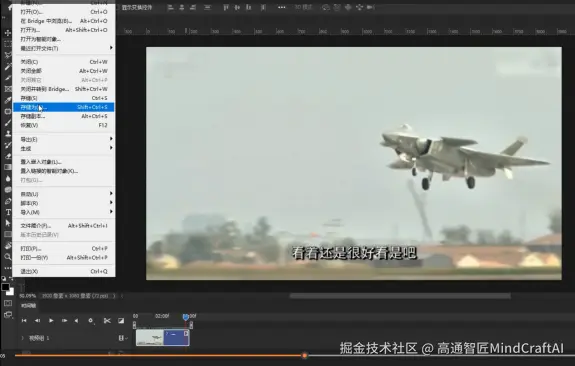Click the foreground color swatch
The width and height of the screenshot is (575, 366).
pos(5,287)
